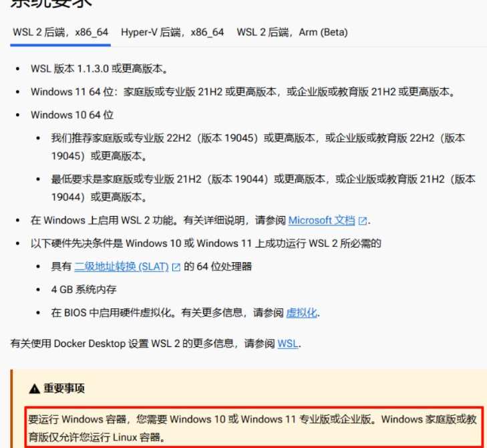Click the 4 GB 系统内存 item
The height and width of the screenshot is (448, 487).
click(x=84, y=290)
